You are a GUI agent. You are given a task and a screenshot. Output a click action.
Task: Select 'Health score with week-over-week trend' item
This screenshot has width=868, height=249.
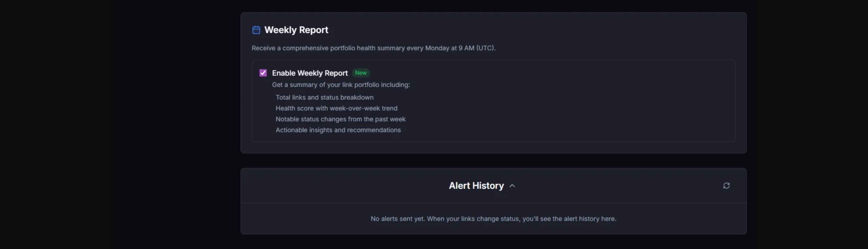click(x=336, y=108)
